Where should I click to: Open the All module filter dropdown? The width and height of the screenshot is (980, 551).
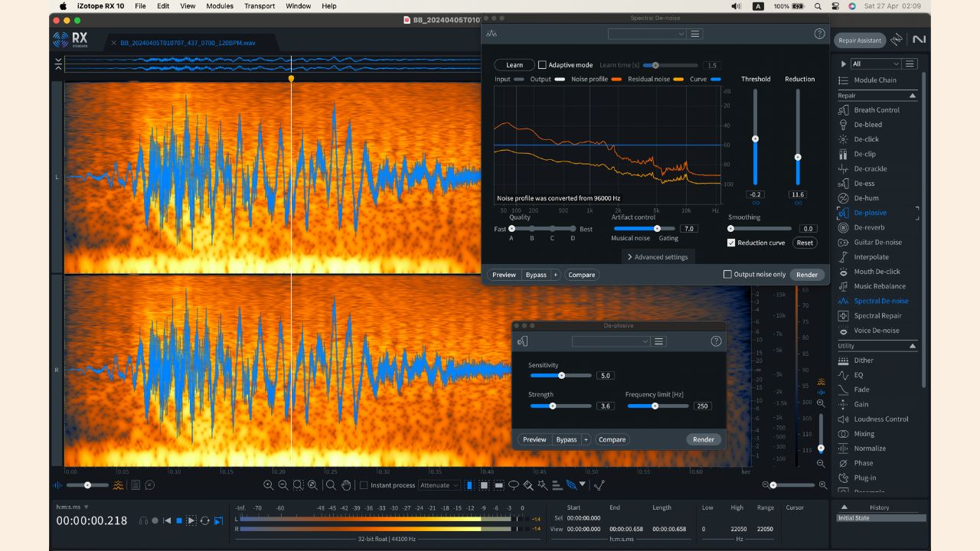click(875, 64)
